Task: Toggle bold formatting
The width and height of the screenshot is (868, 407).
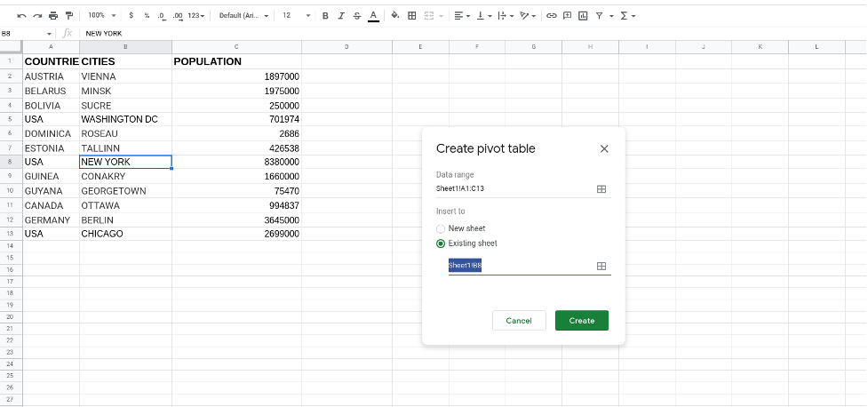Action: point(325,16)
